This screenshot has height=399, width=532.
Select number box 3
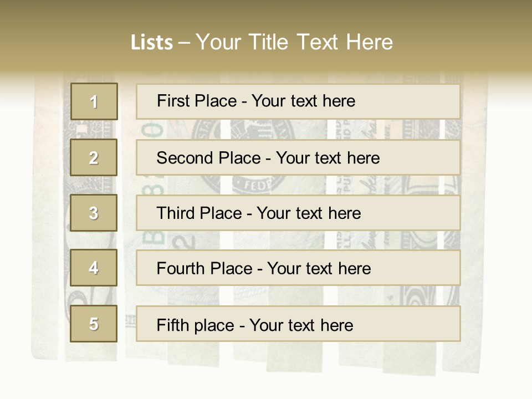point(94,213)
